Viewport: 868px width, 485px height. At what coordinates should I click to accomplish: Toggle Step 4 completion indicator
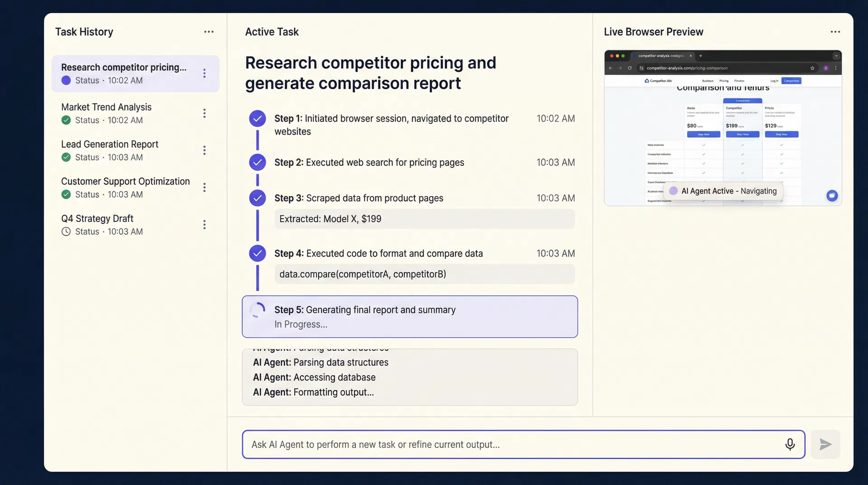pos(257,253)
